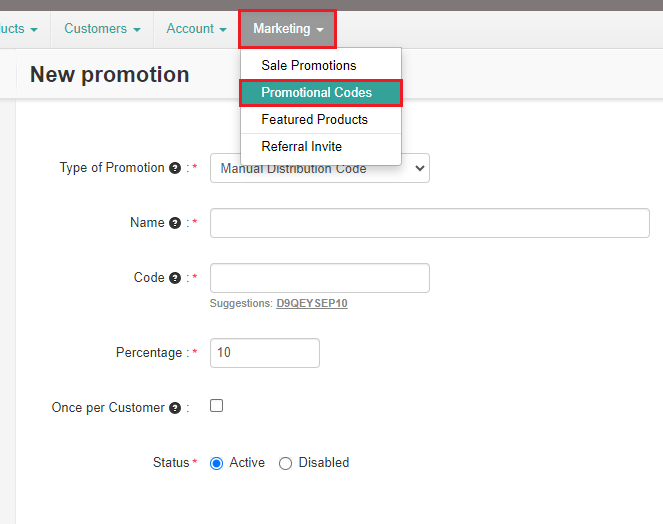Open Featured Products menu item
The width and height of the screenshot is (663, 524).
coord(314,119)
